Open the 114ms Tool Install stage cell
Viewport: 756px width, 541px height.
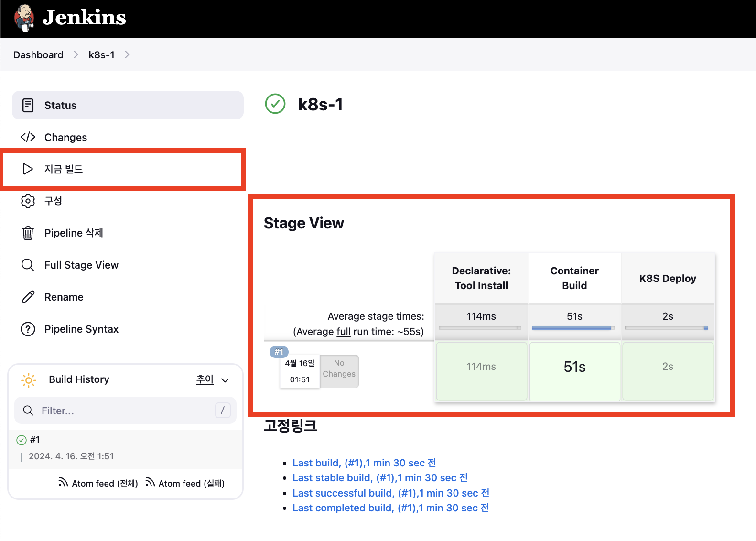[481, 371]
